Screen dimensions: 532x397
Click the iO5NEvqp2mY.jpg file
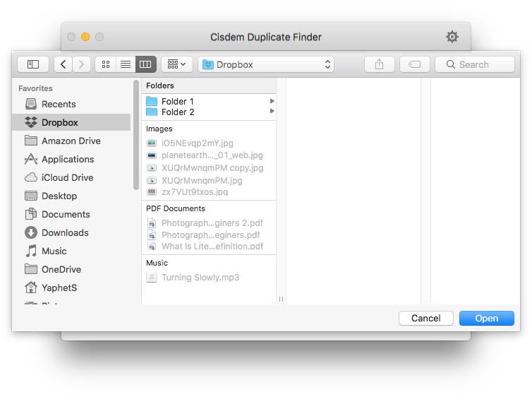tap(209, 143)
